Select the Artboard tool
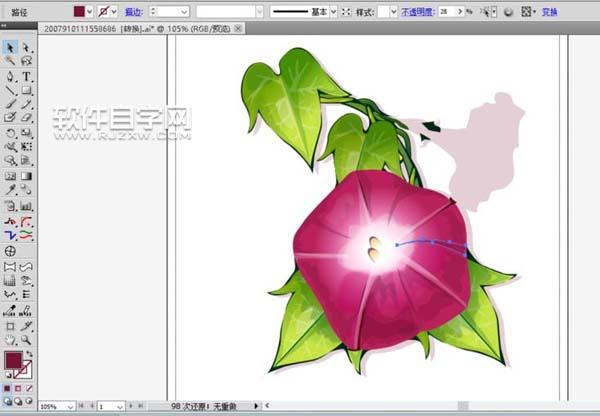Image resolution: width=600 pixels, height=416 pixels. point(10,326)
